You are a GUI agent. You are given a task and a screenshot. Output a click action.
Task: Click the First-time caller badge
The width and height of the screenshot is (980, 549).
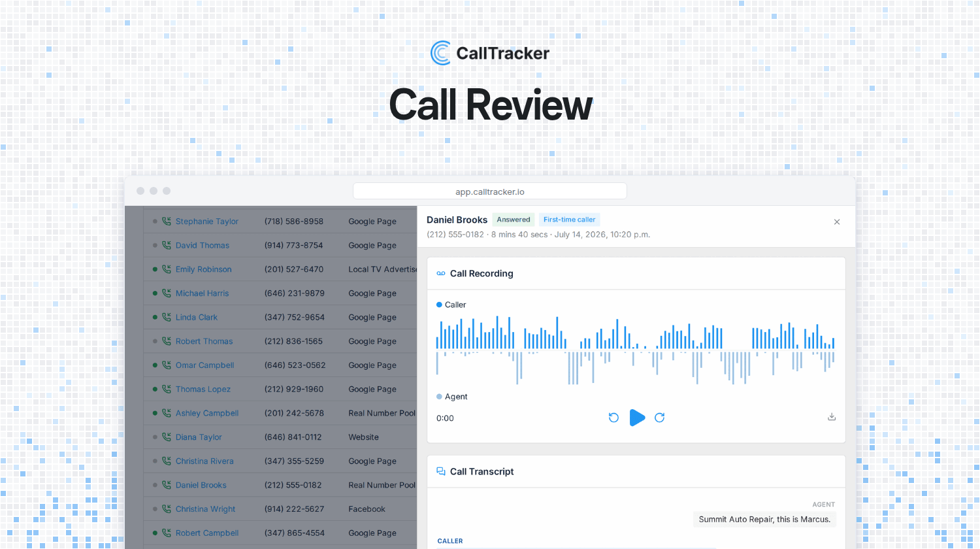570,220
